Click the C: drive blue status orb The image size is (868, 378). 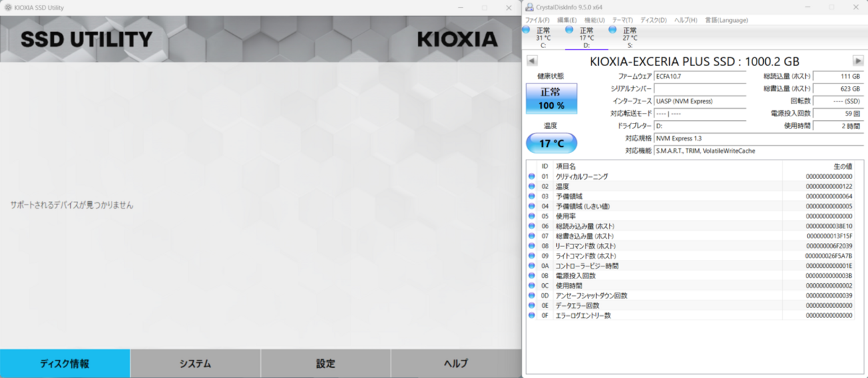tap(526, 30)
